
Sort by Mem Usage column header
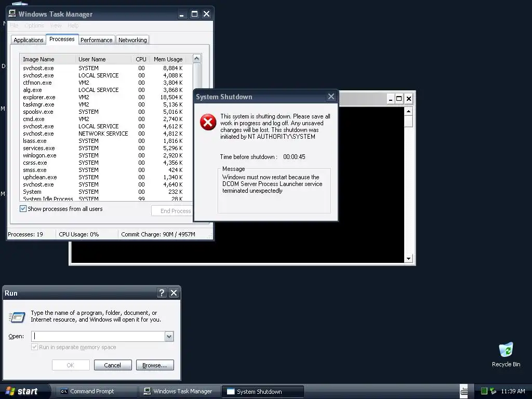tap(168, 59)
